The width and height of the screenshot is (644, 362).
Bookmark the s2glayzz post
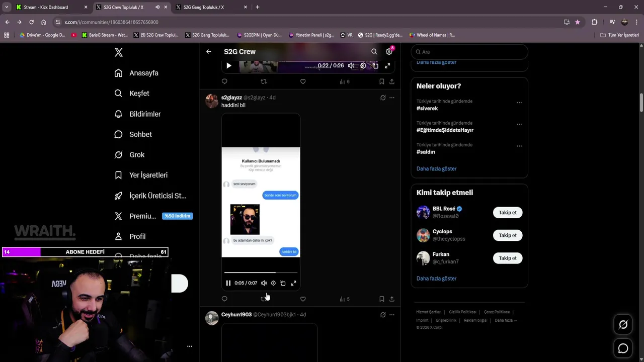(381, 299)
